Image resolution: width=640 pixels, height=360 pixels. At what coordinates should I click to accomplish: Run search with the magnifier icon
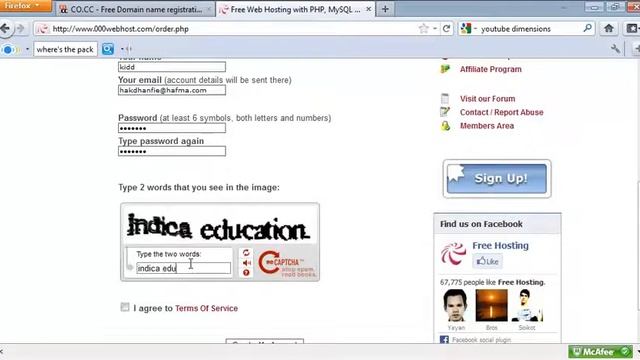[x=587, y=28]
